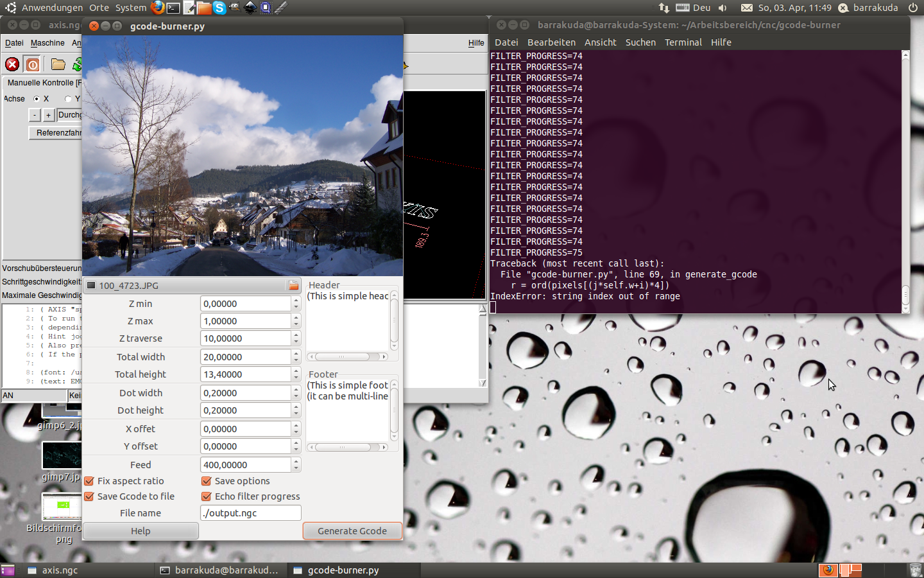Open the trash icon in bottom panel
Viewport: 924px width, 578px height.
click(916, 570)
